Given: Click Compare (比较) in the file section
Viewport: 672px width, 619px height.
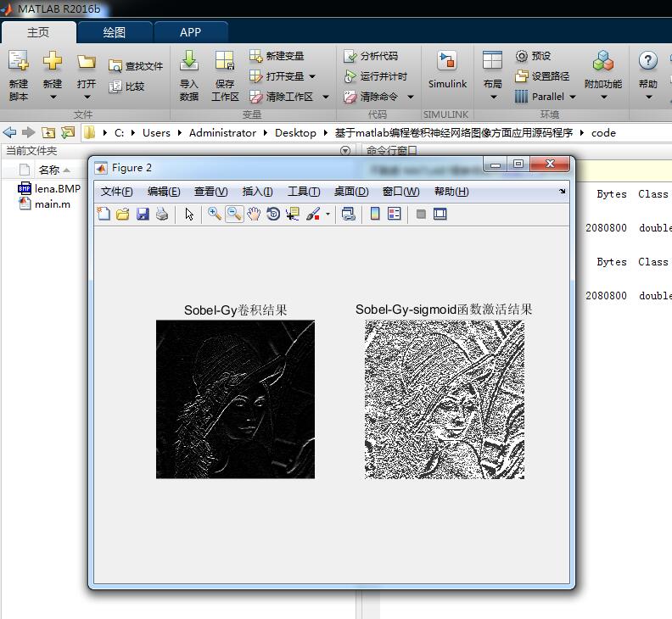Looking at the screenshot, I should [x=127, y=86].
